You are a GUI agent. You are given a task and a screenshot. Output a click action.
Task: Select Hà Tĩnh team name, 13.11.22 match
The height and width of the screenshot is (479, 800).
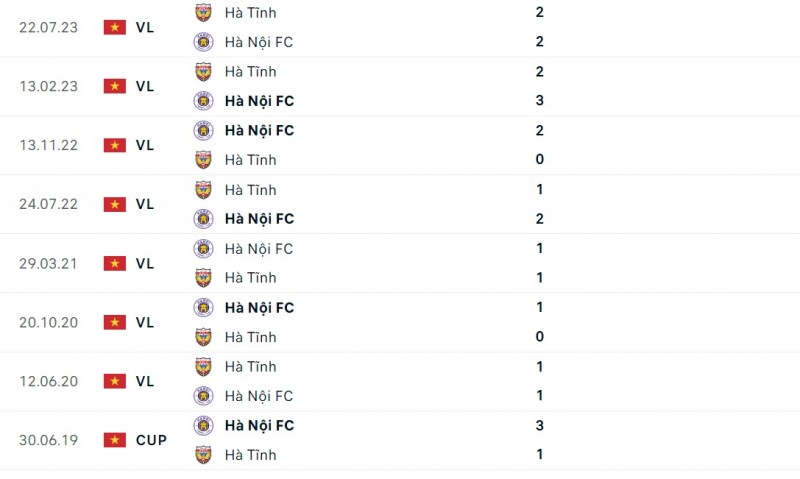click(250, 160)
